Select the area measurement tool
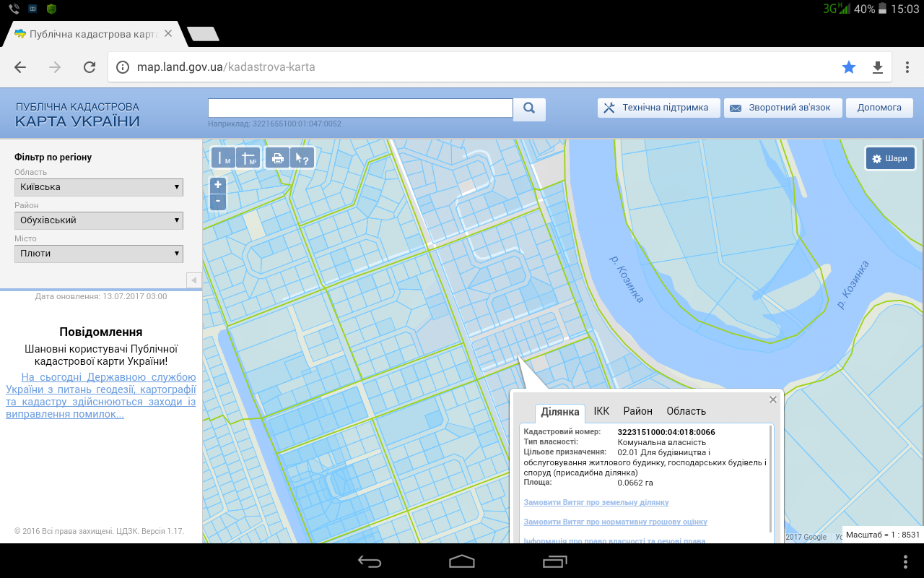Viewport: 924px width, 578px height. tap(248, 158)
